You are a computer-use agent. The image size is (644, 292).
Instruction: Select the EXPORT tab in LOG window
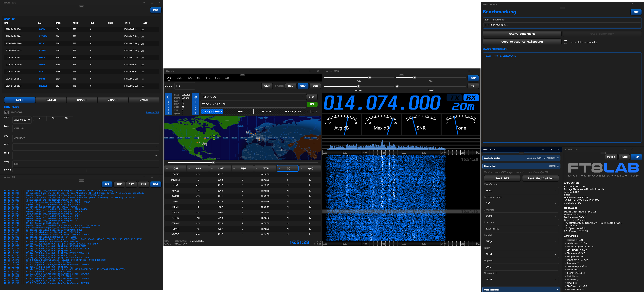click(x=113, y=100)
